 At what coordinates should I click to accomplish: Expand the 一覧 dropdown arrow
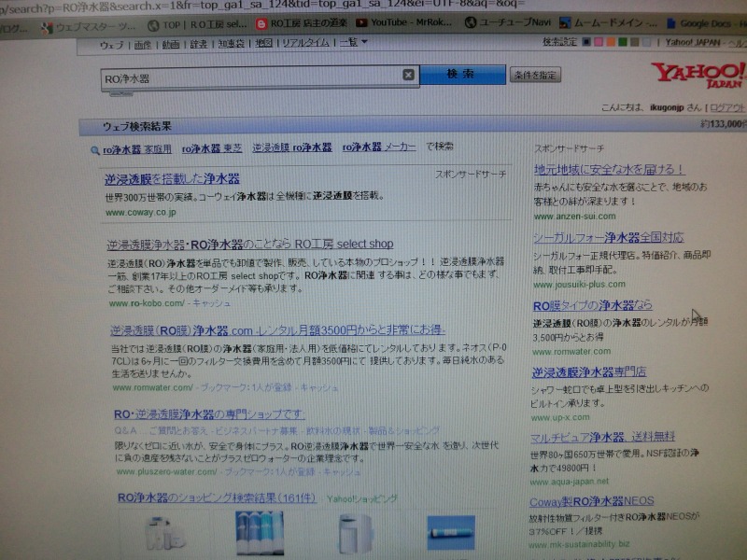point(364,42)
